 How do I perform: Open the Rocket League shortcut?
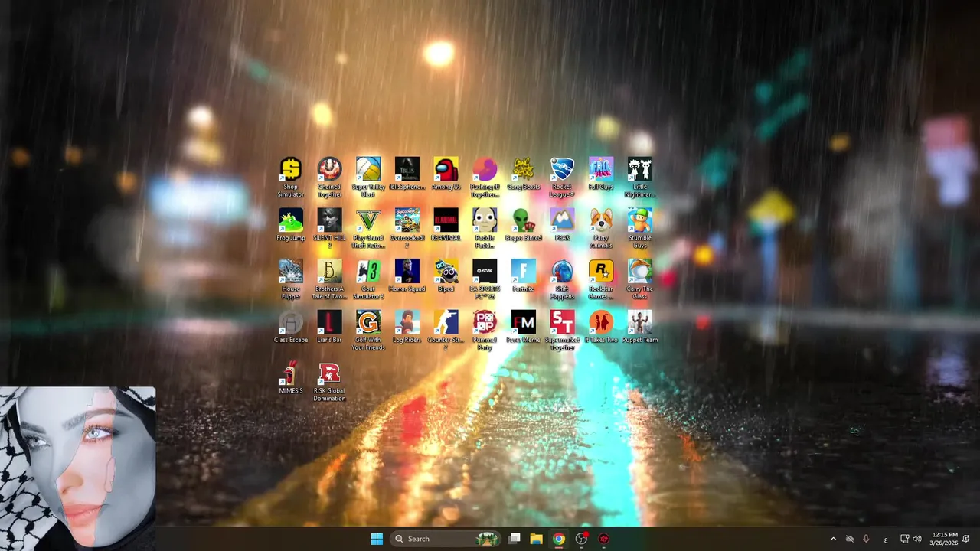562,169
